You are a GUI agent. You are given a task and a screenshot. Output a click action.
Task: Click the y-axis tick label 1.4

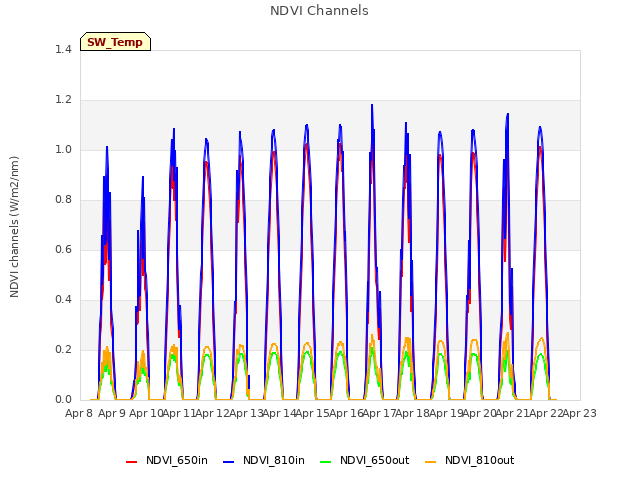click(63, 49)
